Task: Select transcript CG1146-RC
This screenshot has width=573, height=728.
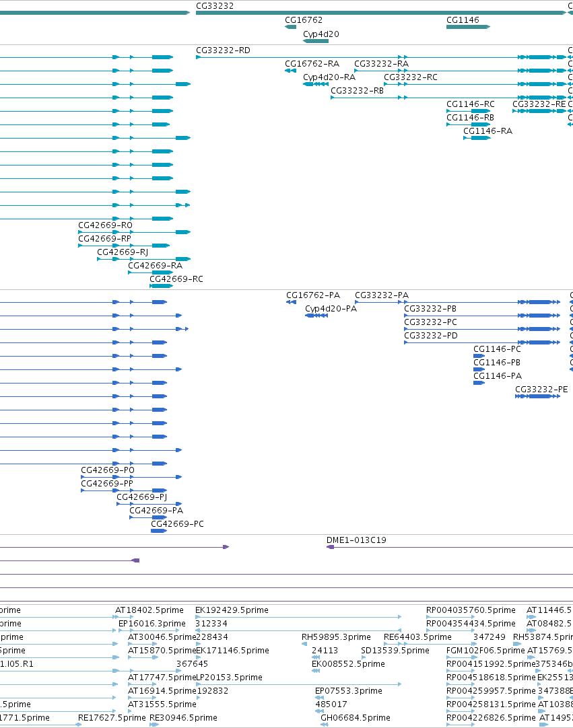Action: click(x=470, y=104)
